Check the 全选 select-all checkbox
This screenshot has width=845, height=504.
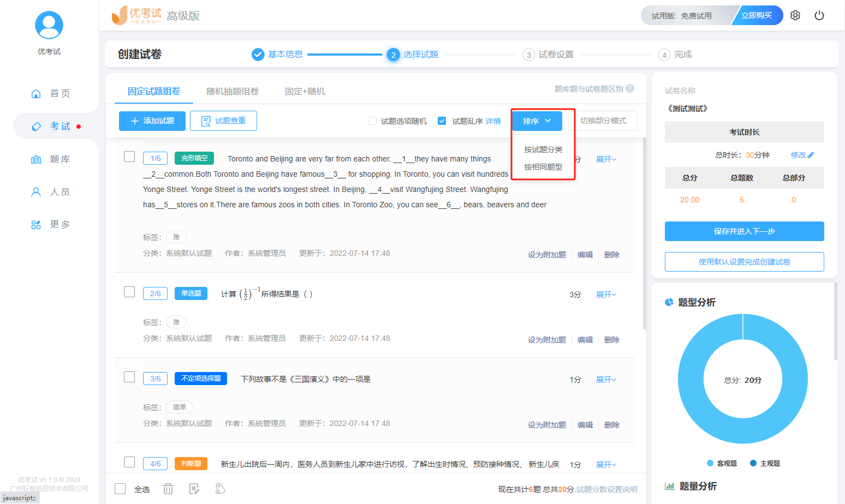coord(120,489)
